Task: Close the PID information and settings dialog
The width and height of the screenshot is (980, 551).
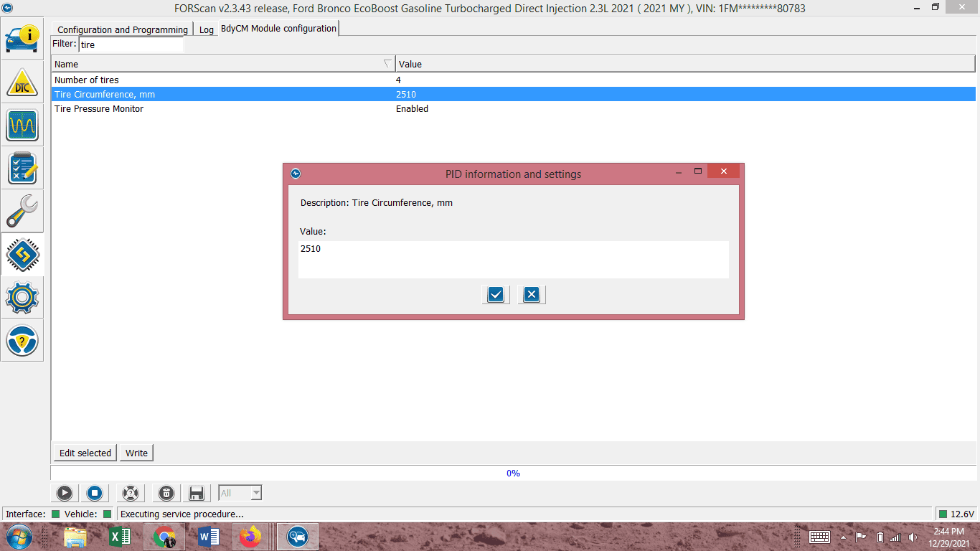Action: (724, 171)
